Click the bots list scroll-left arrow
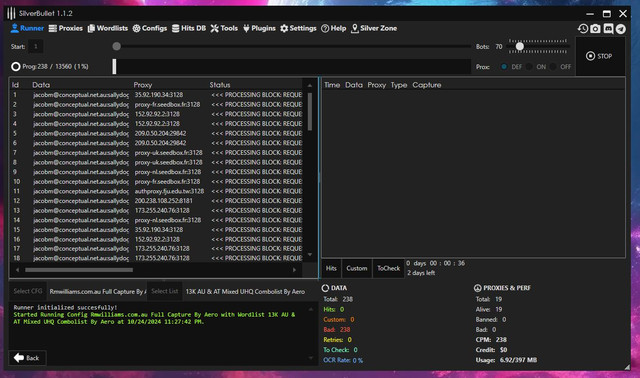The width and height of the screenshot is (640, 378). click(17, 270)
